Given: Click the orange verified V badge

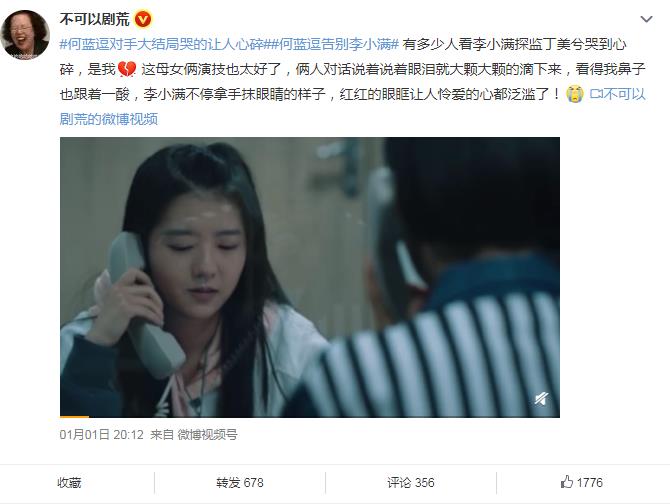Looking at the screenshot, I should 143,19.
